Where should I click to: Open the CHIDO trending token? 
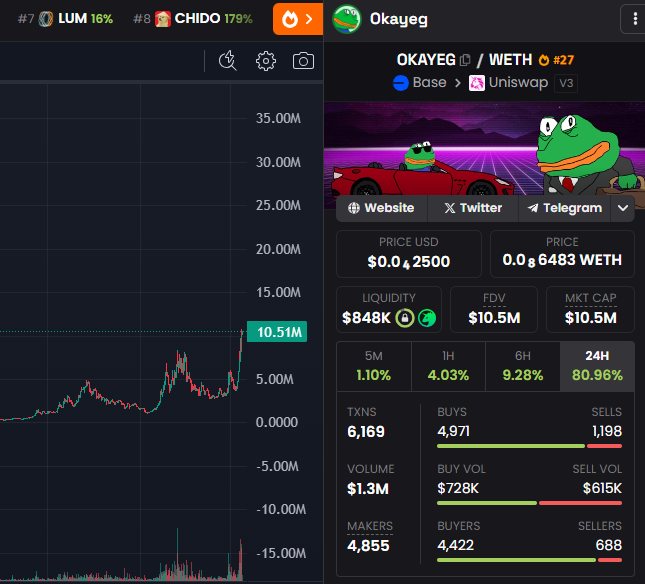pyautogui.click(x=193, y=19)
